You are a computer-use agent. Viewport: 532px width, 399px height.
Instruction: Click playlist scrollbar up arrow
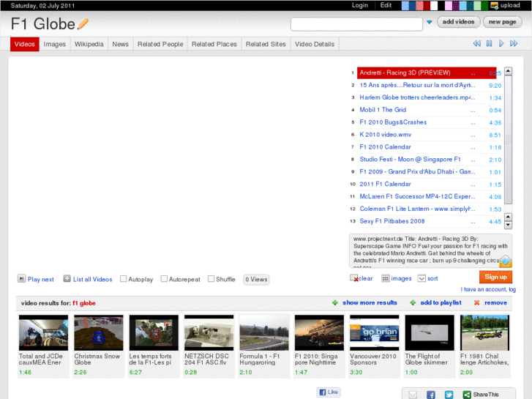tap(508, 71)
